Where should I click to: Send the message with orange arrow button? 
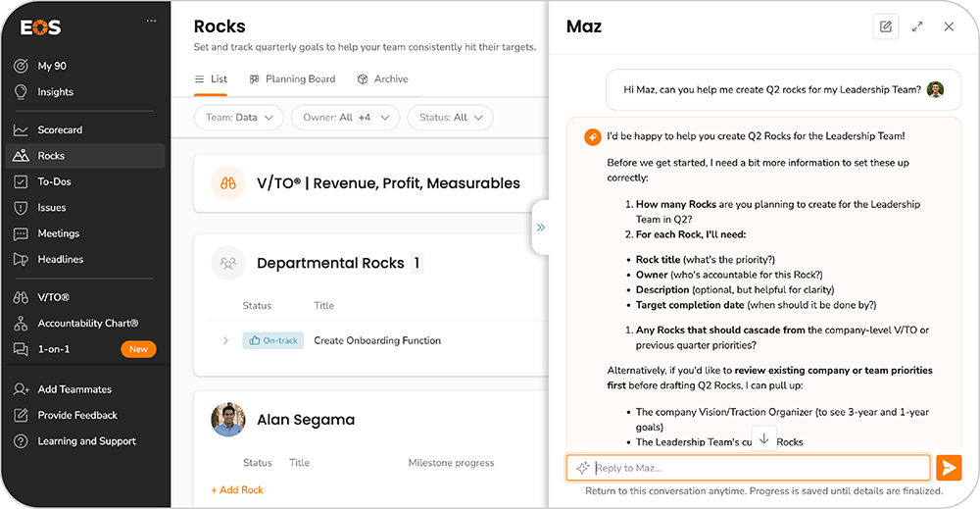(948, 468)
